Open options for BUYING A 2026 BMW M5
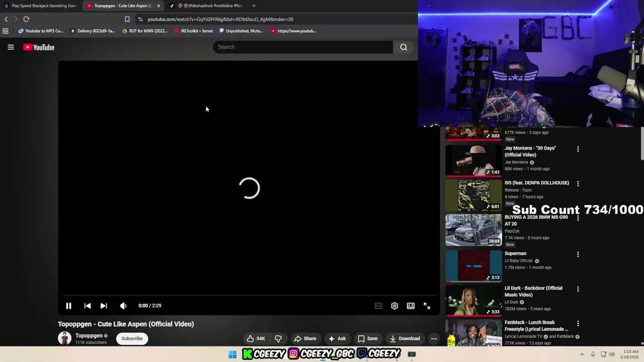This screenshot has width=644, height=362. tap(578, 218)
